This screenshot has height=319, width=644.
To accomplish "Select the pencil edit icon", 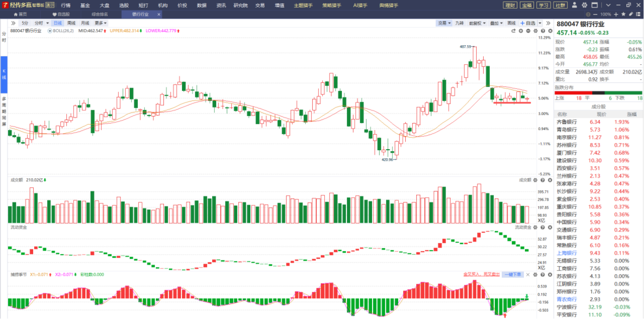I will click(x=631, y=14).
